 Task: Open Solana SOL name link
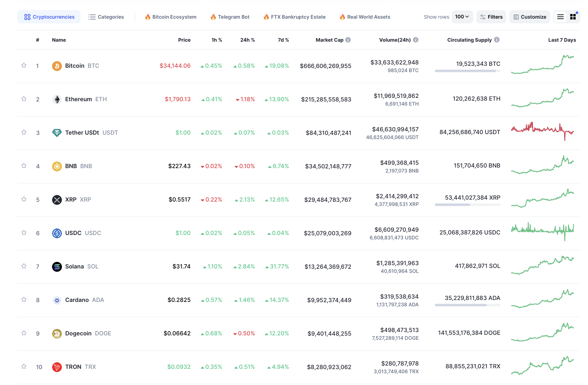[x=82, y=267]
